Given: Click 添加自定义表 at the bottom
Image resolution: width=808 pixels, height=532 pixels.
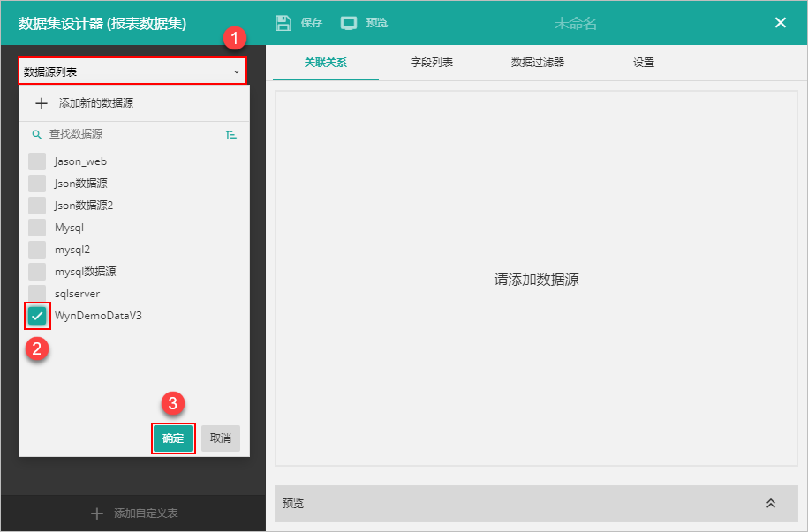Looking at the screenshot, I should click(146, 513).
